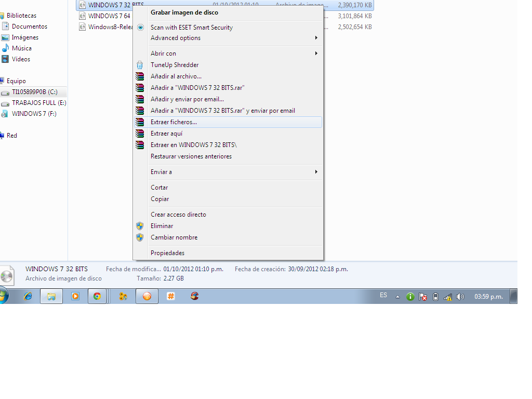
Task: Choose Scan with ESET Smart Security
Action: [192, 28]
